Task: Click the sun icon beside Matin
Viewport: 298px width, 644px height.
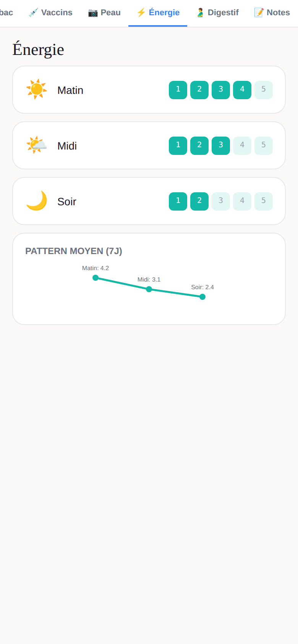Action: (37, 89)
